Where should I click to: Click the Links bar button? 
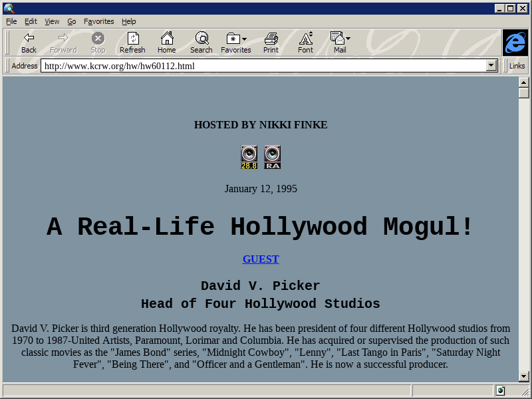point(517,66)
